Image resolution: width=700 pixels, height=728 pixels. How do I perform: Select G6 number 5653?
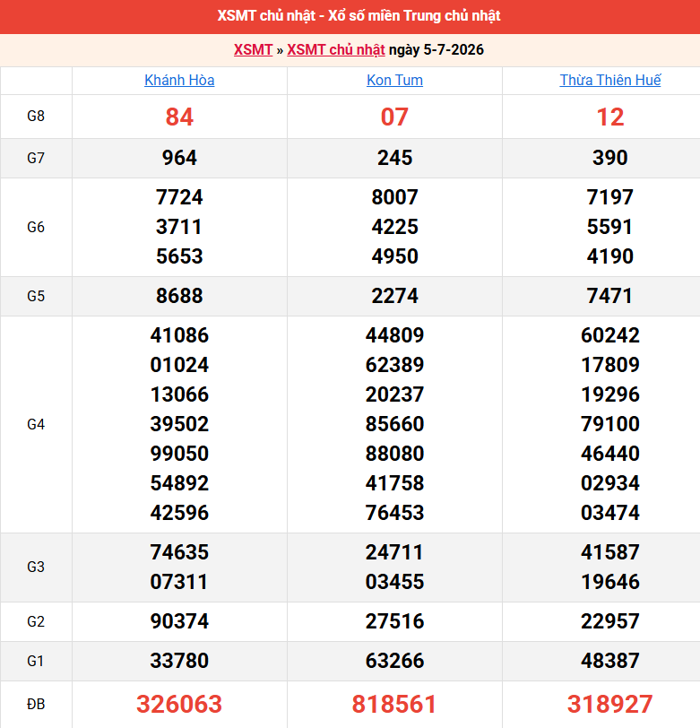179,256
